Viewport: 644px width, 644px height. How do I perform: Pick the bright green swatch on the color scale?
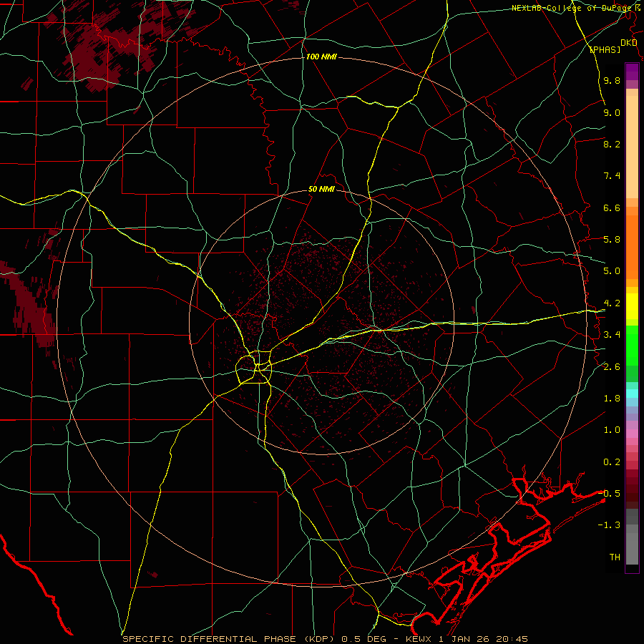pyautogui.click(x=632, y=345)
